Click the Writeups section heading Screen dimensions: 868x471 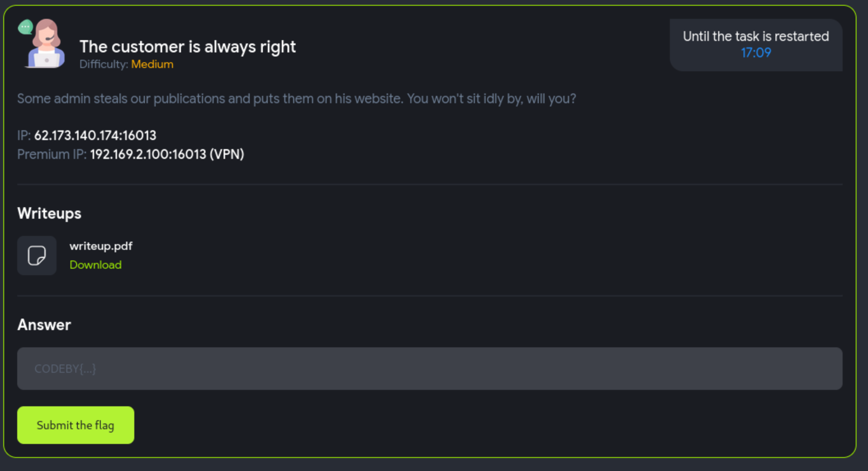[49, 213]
